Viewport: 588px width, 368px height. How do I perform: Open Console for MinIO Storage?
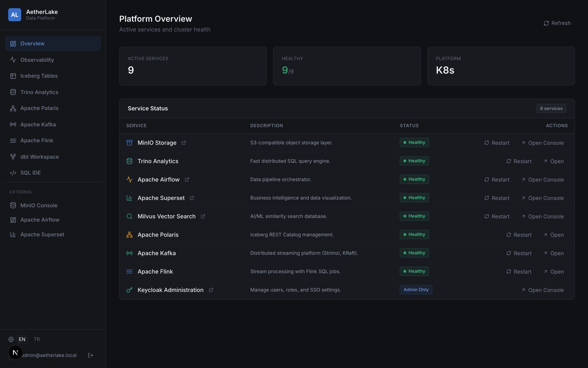click(x=542, y=143)
